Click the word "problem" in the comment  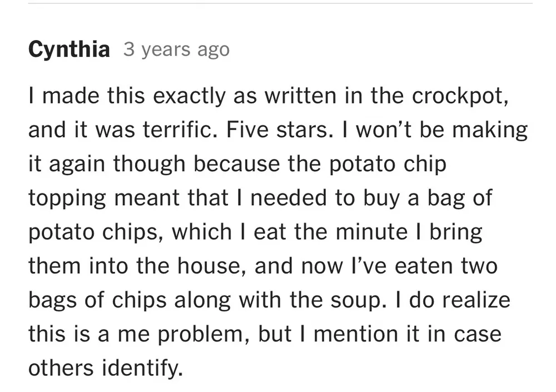[198, 335]
